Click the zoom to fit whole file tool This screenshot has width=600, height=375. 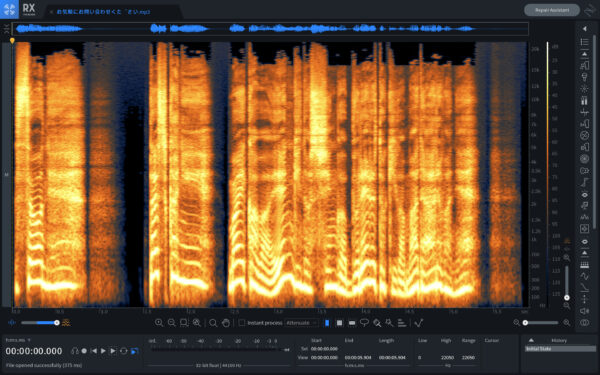click(197, 323)
